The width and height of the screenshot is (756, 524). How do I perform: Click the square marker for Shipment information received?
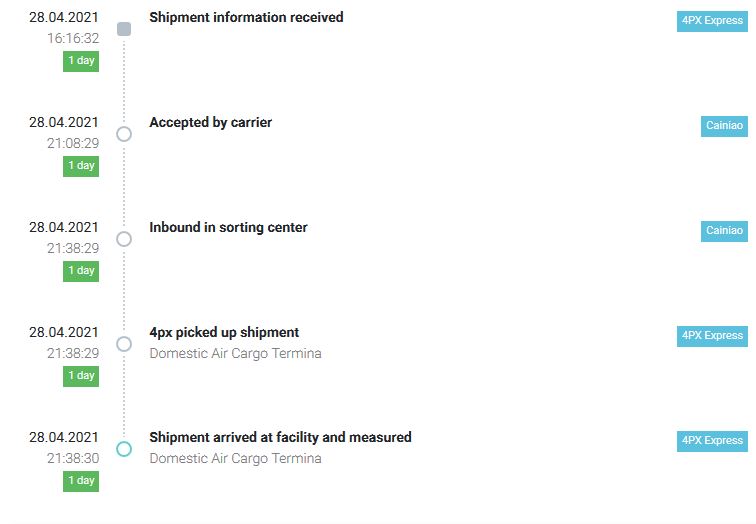124,29
